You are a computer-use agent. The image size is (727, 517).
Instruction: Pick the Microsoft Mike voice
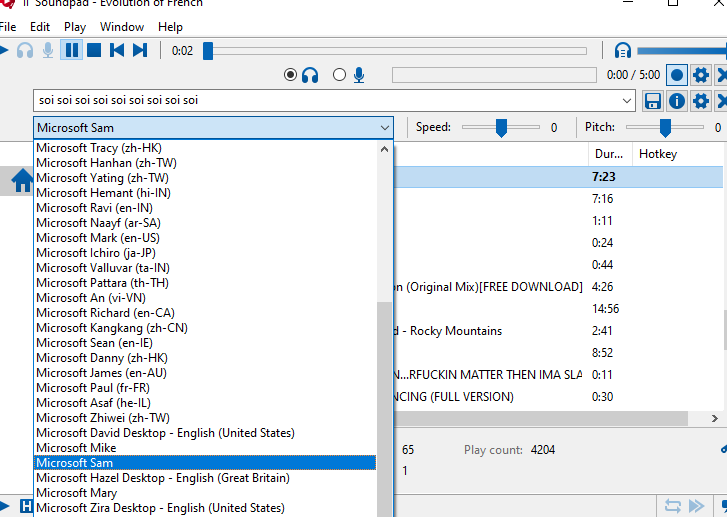[x=205, y=448]
